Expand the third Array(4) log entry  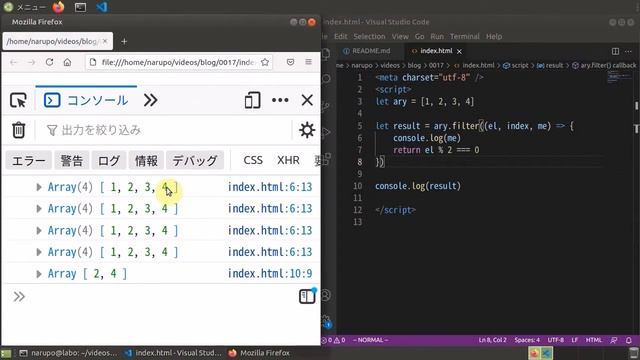pos(39,230)
